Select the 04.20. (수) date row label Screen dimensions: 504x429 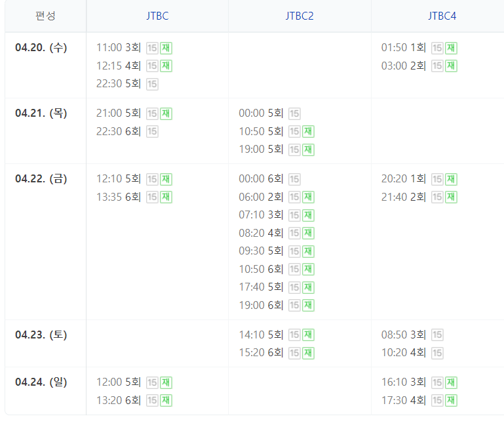pyautogui.click(x=41, y=48)
